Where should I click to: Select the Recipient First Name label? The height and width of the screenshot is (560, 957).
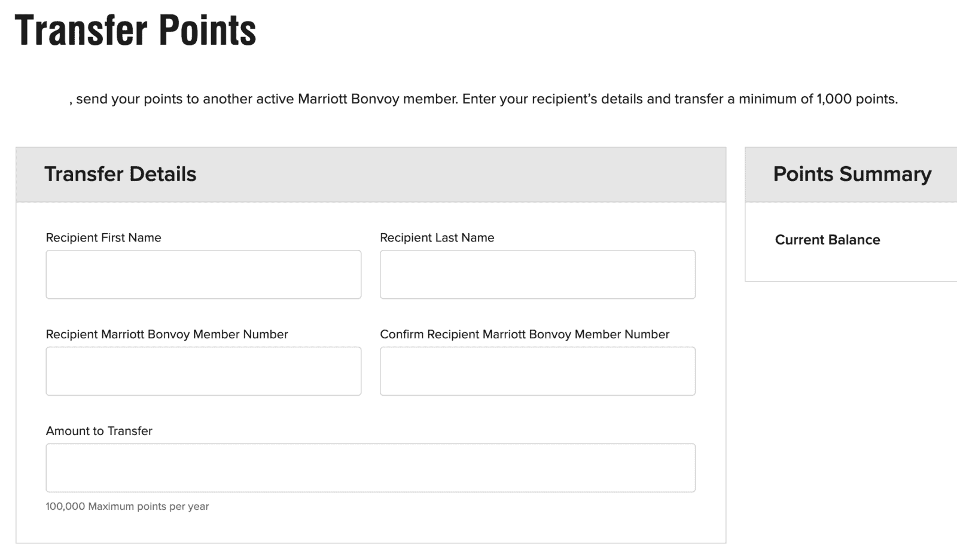[103, 237]
